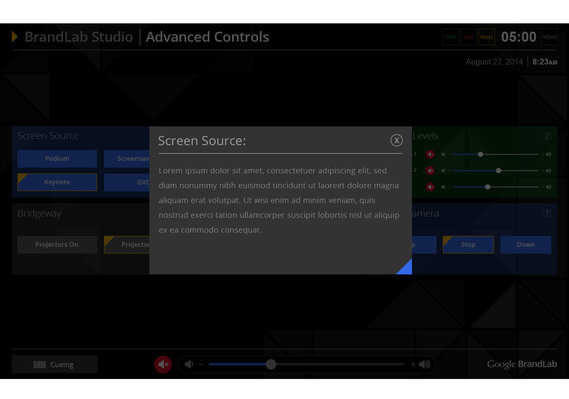This screenshot has height=399, width=569.
Task: Select the Keynote screen source
Action: (57, 182)
